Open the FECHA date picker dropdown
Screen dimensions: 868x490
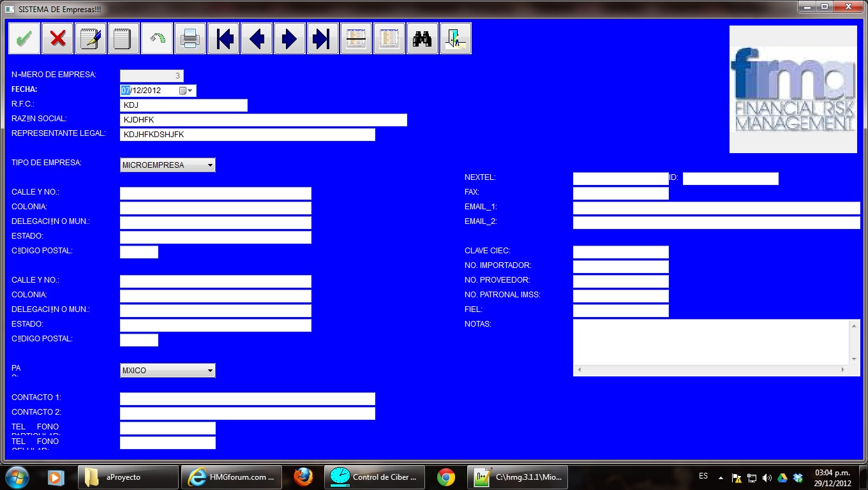tap(191, 90)
